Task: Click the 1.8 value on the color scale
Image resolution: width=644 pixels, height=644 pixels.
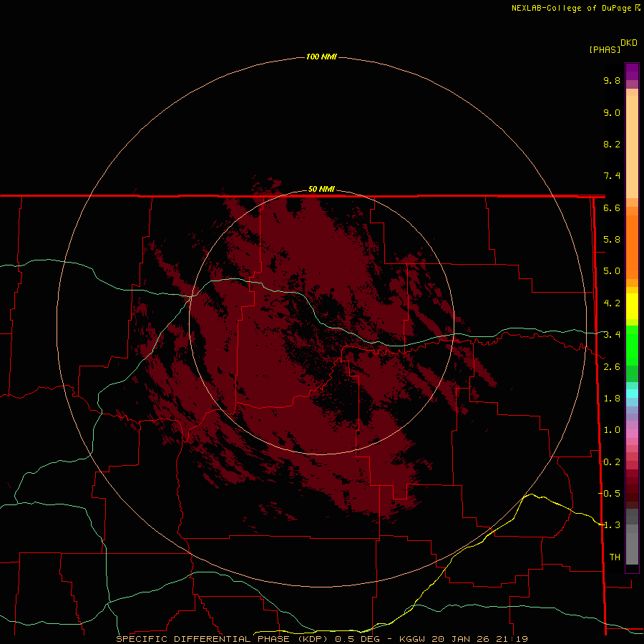Action: [x=612, y=399]
